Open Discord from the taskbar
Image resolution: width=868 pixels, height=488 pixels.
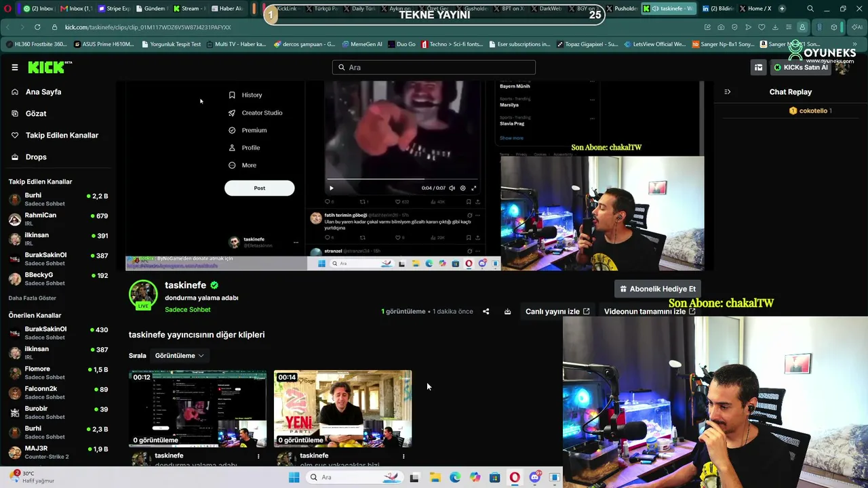click(x=535, y=477)
